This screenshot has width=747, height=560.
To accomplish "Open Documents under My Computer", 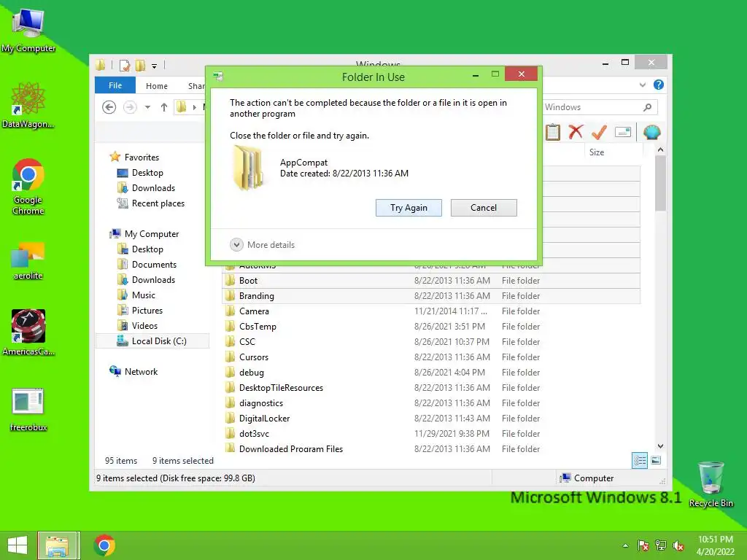I will coord(154,264).
